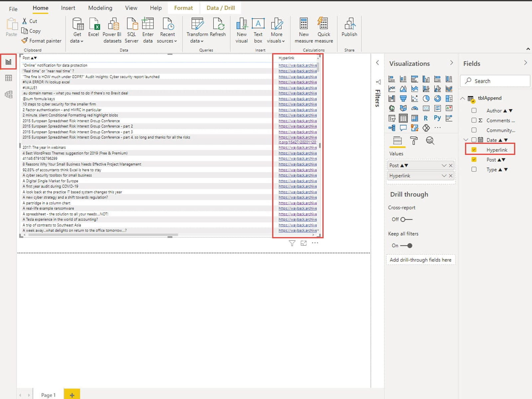Switch to the Data / Drill tab
This screenshot has height=399, width=532.
(x=220, y=8)
